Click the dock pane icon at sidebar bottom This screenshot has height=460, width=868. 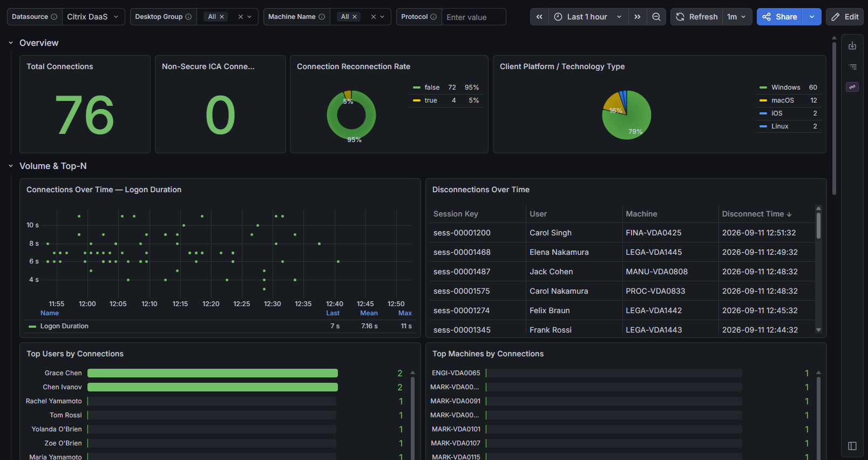pos(852,446)
